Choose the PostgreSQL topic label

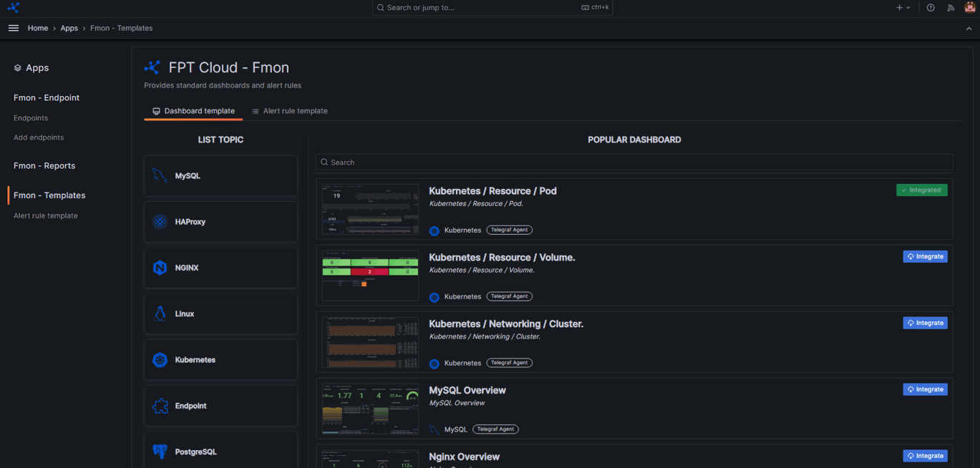pyautogui.click(x=196, y=452)
